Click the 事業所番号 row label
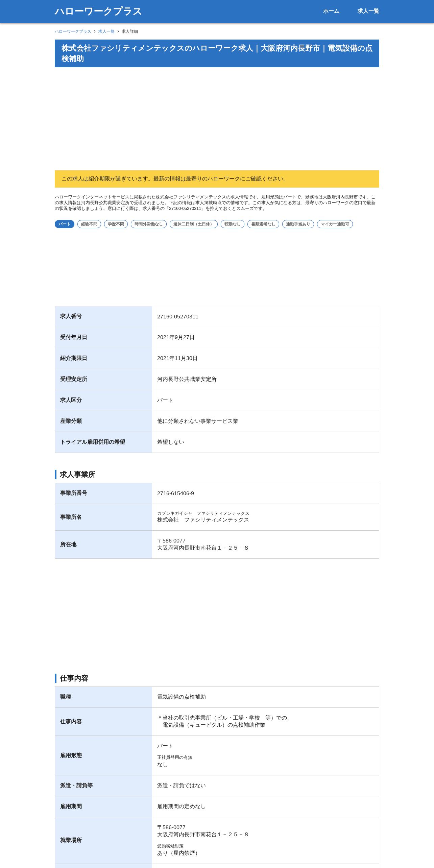434x868 pixels. [x=74, y=493]
